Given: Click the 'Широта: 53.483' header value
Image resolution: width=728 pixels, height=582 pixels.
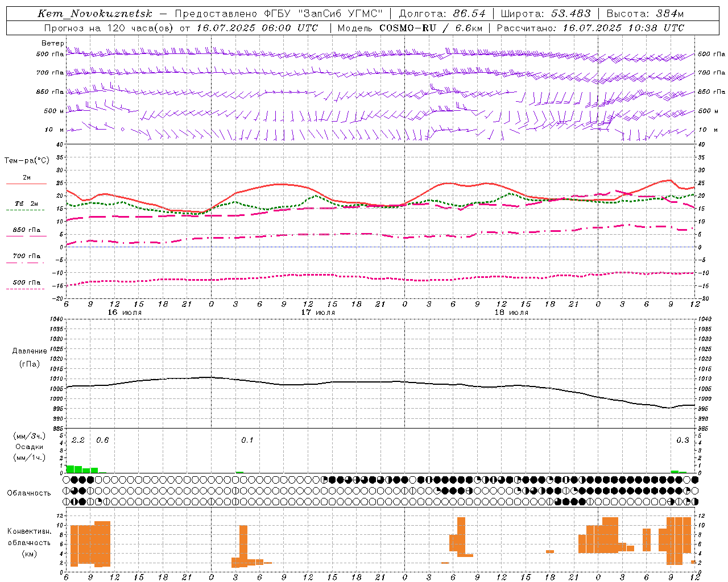Looking at the screenshot, I should 546,14.
